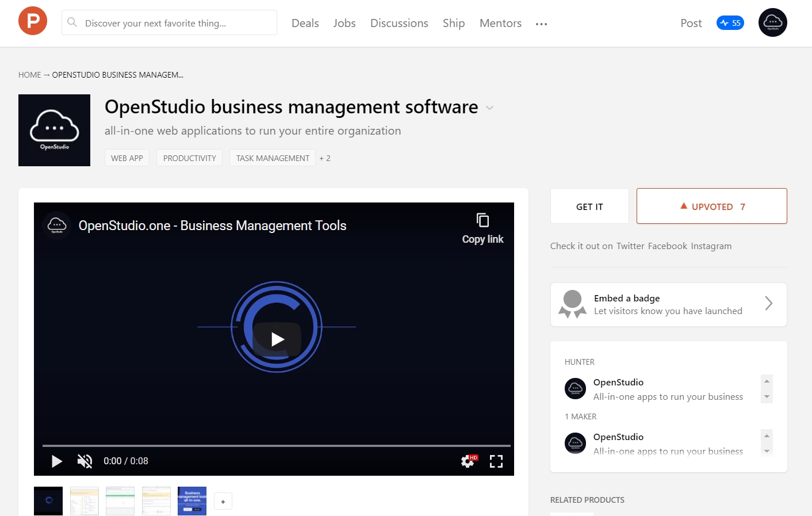Open the user profile avatar
Image resolution: width=812 pixels, height=516 pixels.
[x=773, y=22]
